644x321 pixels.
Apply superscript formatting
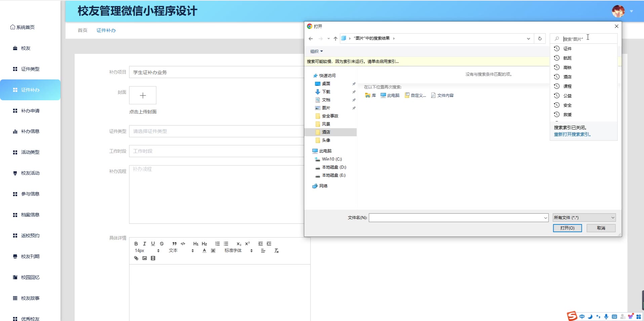click(x=247, y=244)
